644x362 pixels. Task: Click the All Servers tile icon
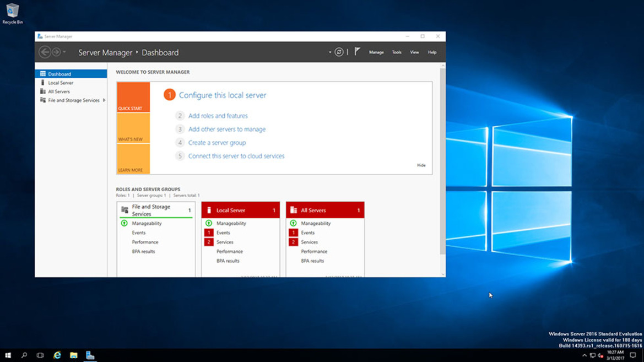(293, 210)
